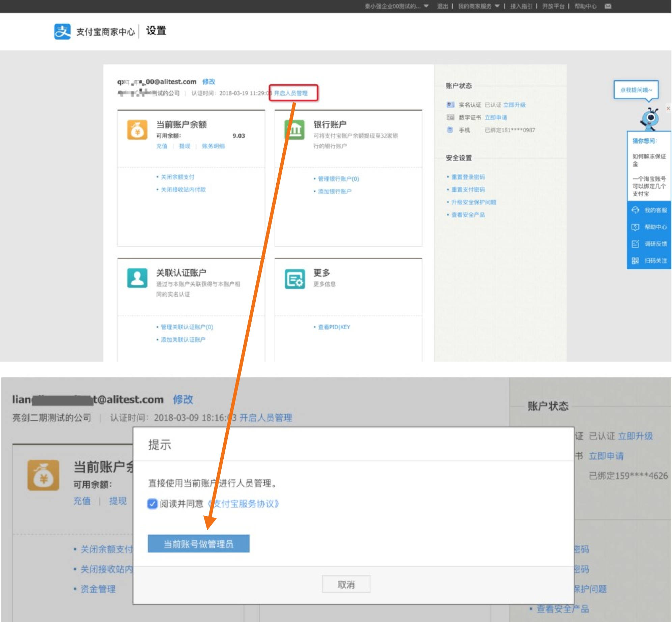This screenshot has width=672, height=622.
Task: Close the assistant widget with the x
Action: [668, 109]
